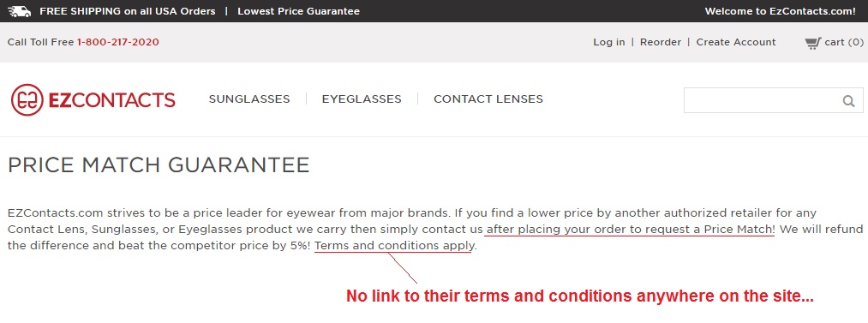Open the Eyeglasses menu
This screenshot has height=323, width=868.
pos(362,99)
